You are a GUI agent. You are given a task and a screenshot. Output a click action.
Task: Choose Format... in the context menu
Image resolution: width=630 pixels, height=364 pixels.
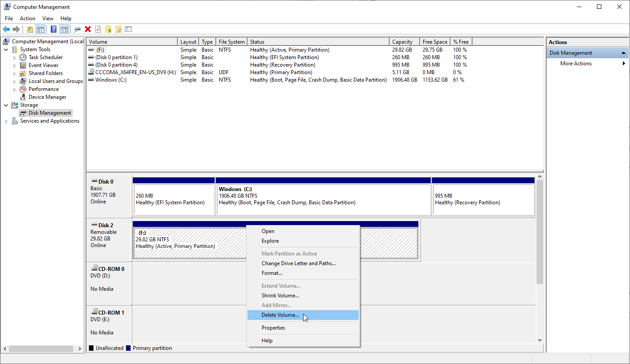[303, 273]
